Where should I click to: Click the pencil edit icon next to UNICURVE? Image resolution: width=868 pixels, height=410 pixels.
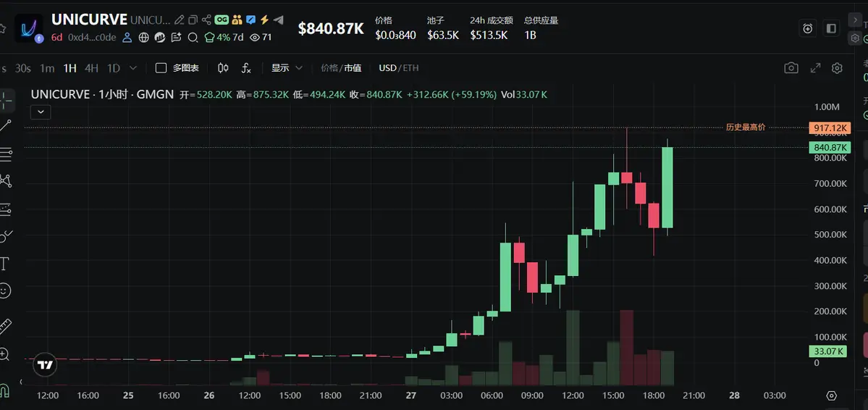pos(179,20)
